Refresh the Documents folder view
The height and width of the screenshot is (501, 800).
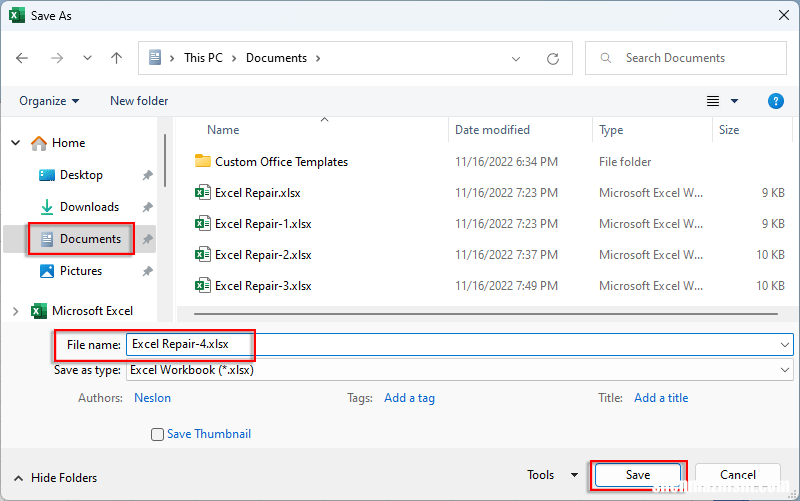point(553,59)
